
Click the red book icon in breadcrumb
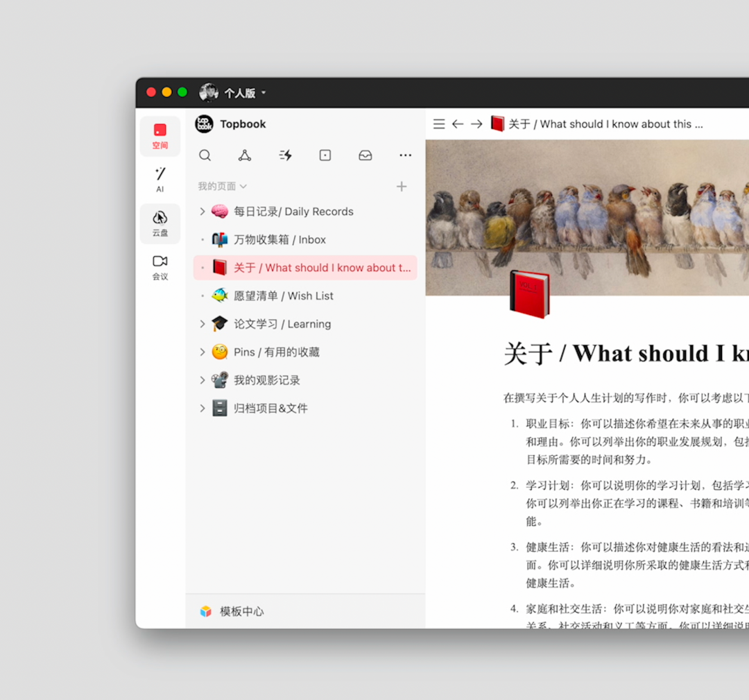497,123
